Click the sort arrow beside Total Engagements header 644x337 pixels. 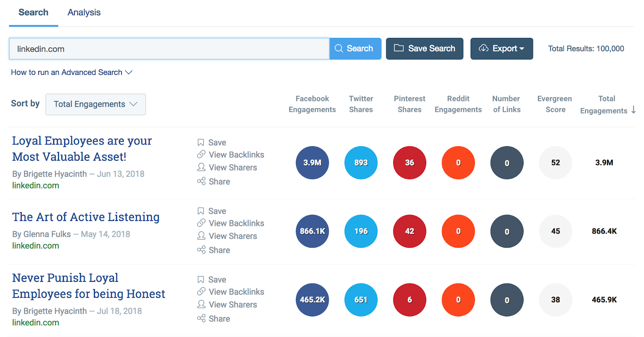[634, 110]
